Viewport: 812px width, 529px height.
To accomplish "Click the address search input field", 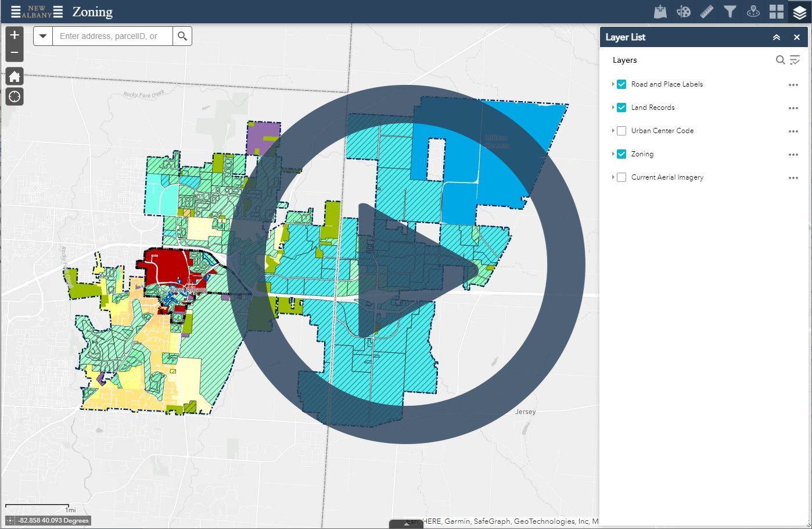I will [110, 35].
